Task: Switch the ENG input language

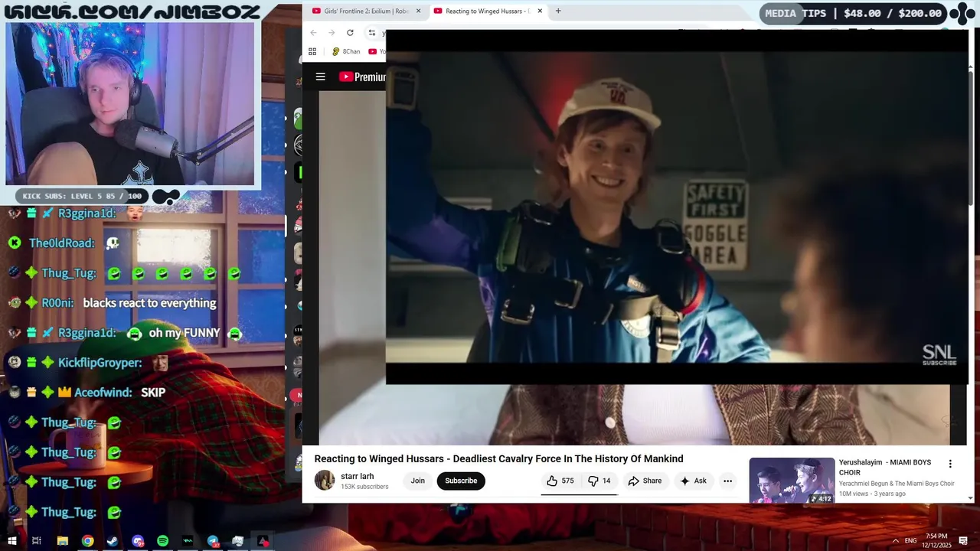Action: [x=910, y=541]
